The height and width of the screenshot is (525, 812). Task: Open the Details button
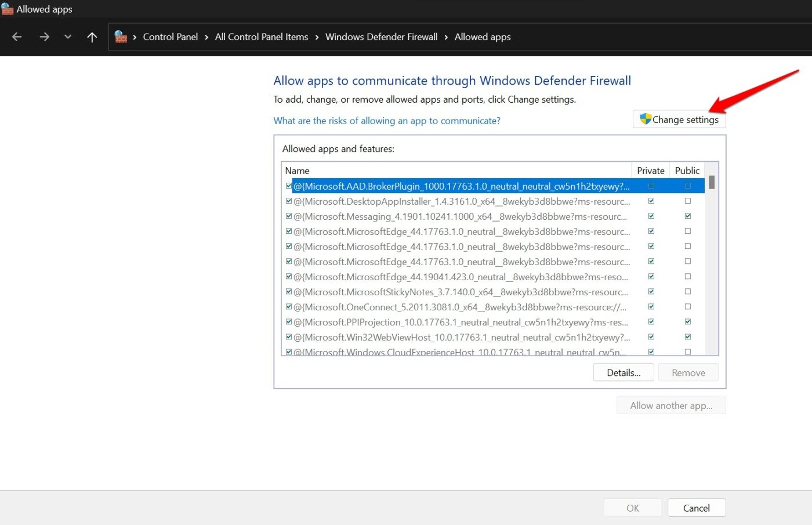(x=623, y=372)
